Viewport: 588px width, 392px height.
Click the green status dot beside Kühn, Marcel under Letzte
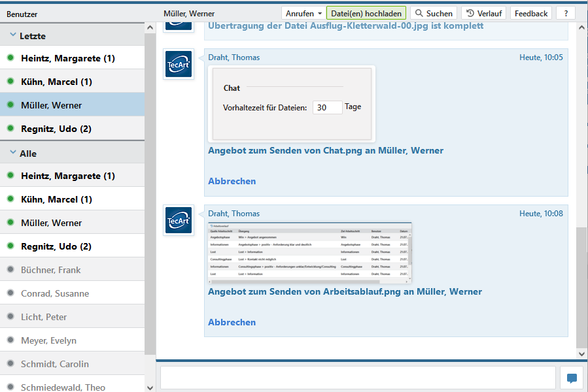(x=10, y=82)
